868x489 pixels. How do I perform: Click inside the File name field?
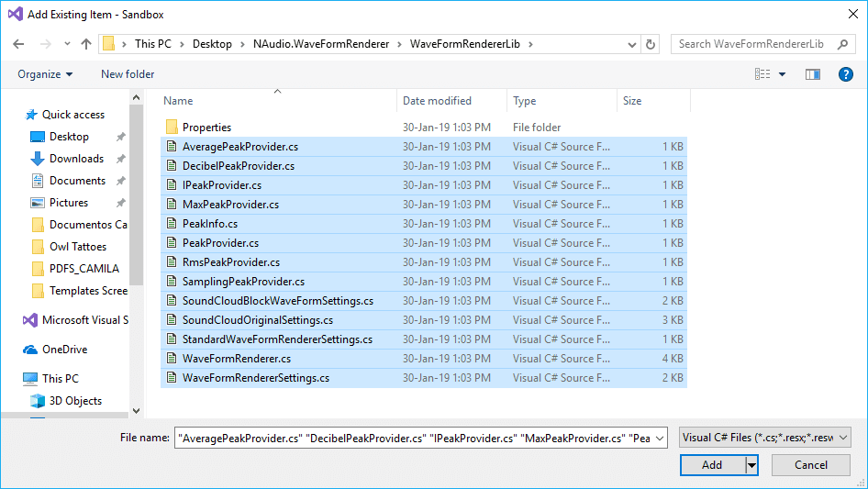tap(422, 439)
